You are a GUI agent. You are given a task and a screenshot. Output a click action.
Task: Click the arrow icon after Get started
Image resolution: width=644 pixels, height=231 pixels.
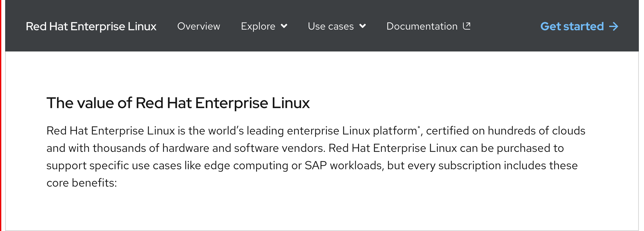coord(614,26)
